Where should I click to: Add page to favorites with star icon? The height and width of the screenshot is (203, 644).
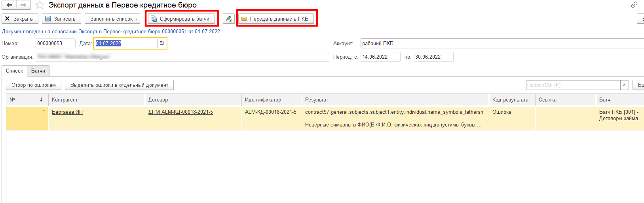coord(40,5)
